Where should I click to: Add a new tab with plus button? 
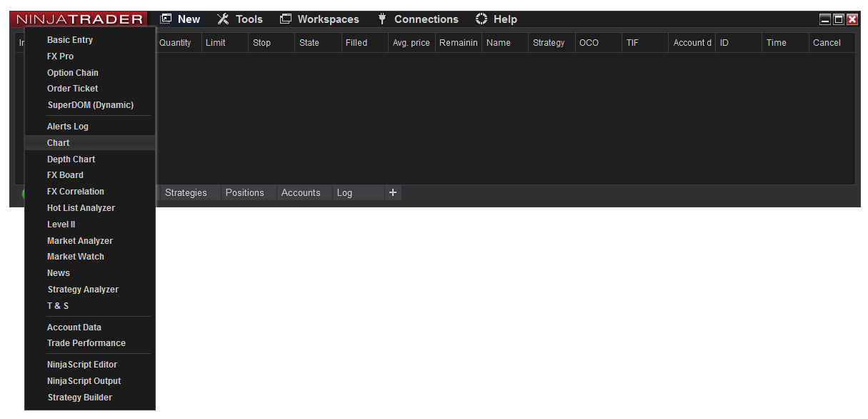(392, 192)
